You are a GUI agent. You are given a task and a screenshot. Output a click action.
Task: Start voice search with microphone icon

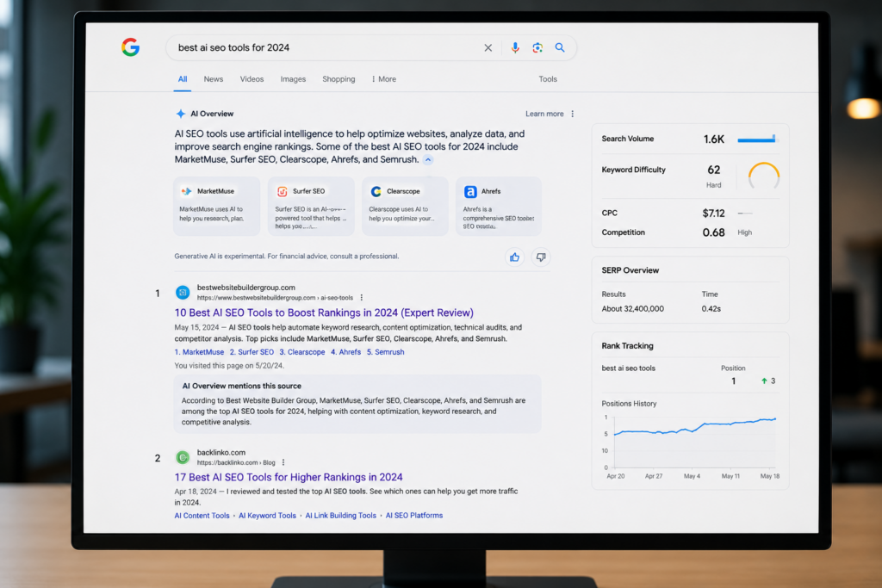[515, 48]
